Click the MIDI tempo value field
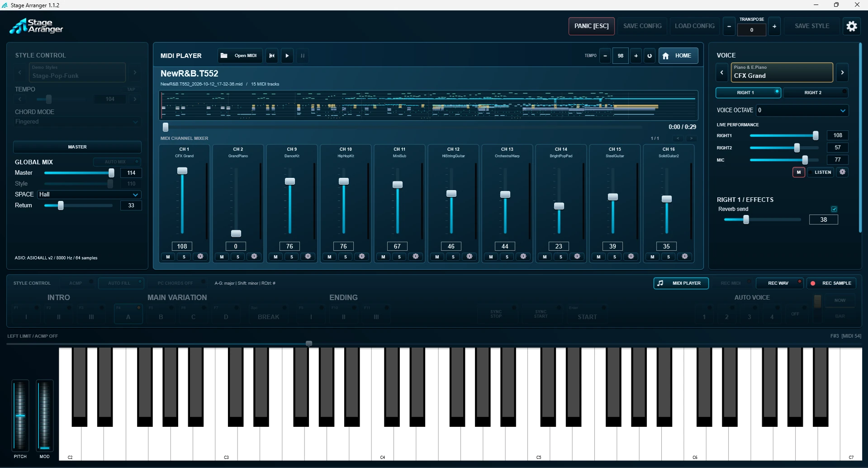 621,56
